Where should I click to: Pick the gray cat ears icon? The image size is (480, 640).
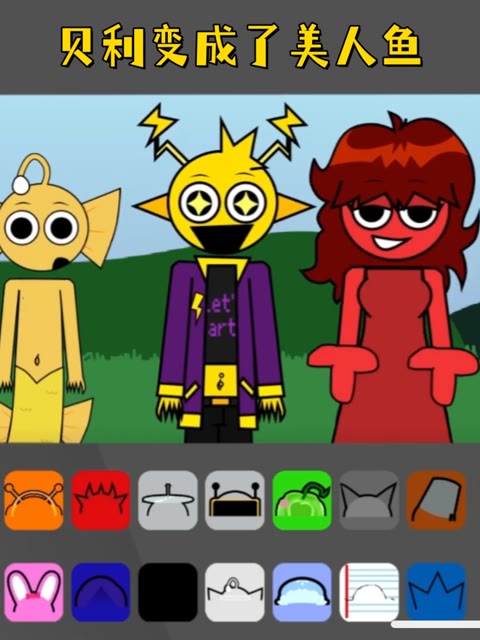coord(369,500)
